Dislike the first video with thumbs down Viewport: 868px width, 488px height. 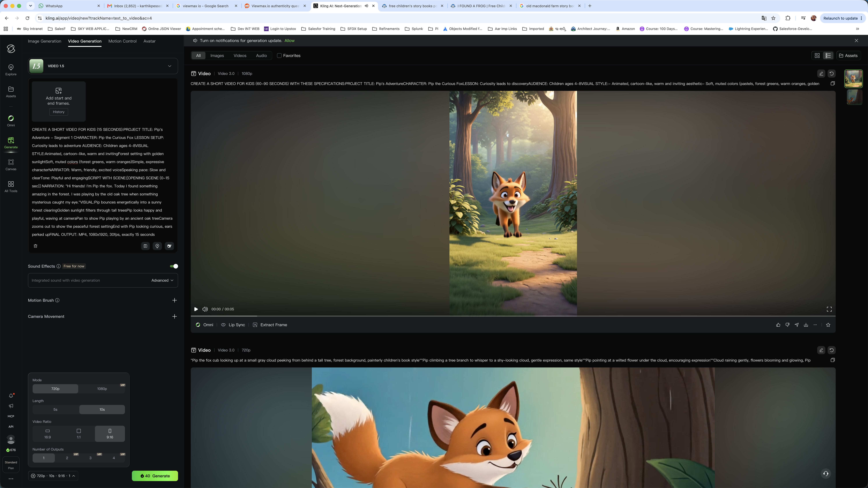(787, 325)
